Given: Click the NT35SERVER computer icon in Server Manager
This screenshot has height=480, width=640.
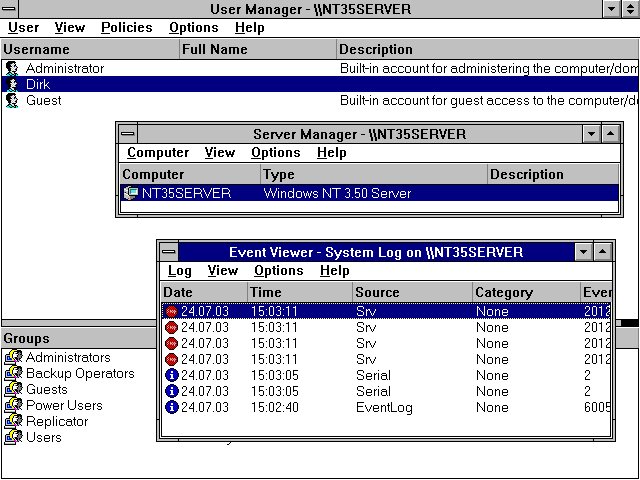Looking at the screenshot, I should (131, 193).
